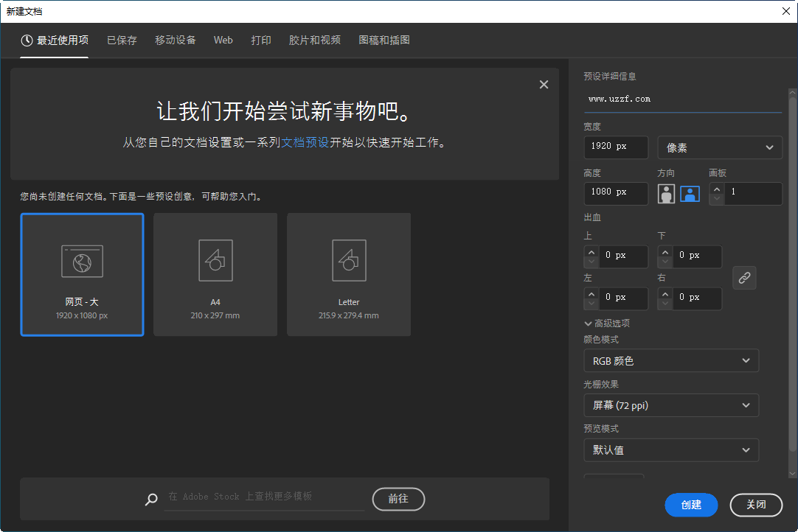Switch to the 打印 tab

[261, 40]
